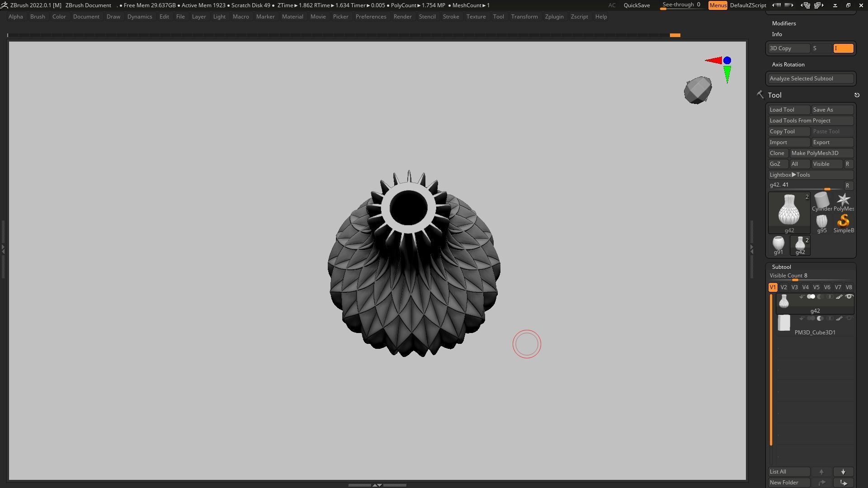Click move-down arrow next to List All
Screen dimensions: 868x488
click(843, 472)
